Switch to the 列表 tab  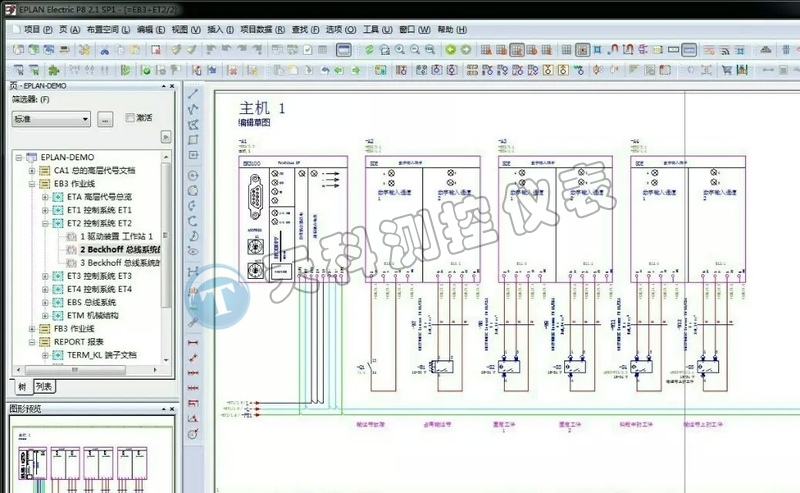(x=45, y=387)
